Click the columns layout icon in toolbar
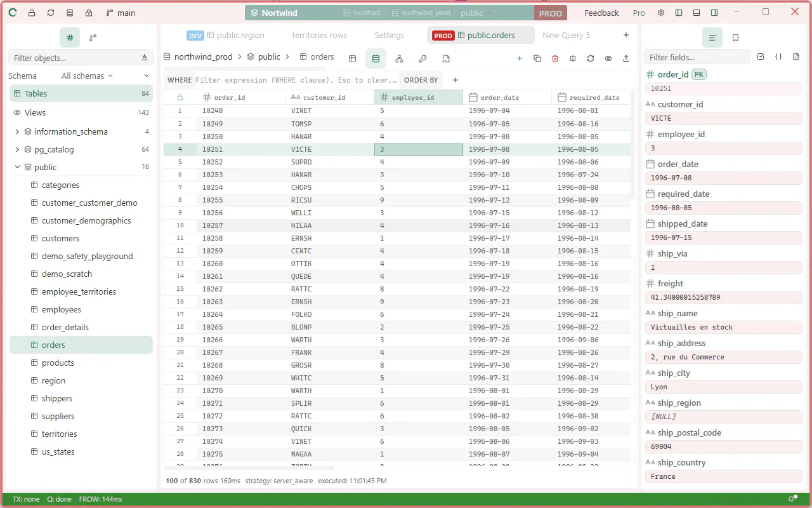Image resolution: width=812 pixels, height=508 pixels. [573, 58]
